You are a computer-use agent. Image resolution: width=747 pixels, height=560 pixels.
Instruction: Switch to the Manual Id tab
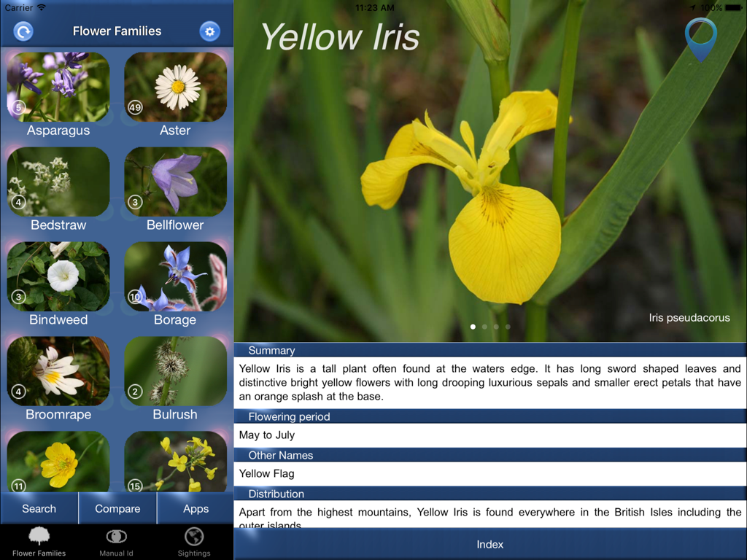click(x=116, y=542)
